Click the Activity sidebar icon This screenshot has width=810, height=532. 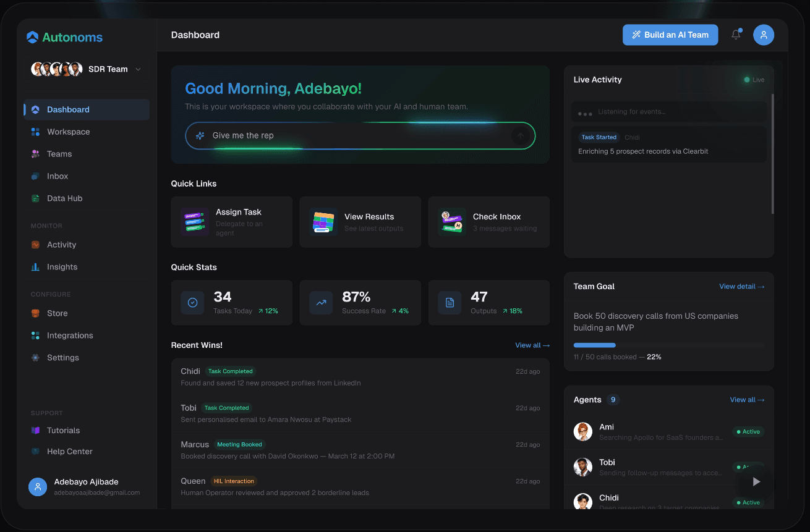tap(35, 245)
